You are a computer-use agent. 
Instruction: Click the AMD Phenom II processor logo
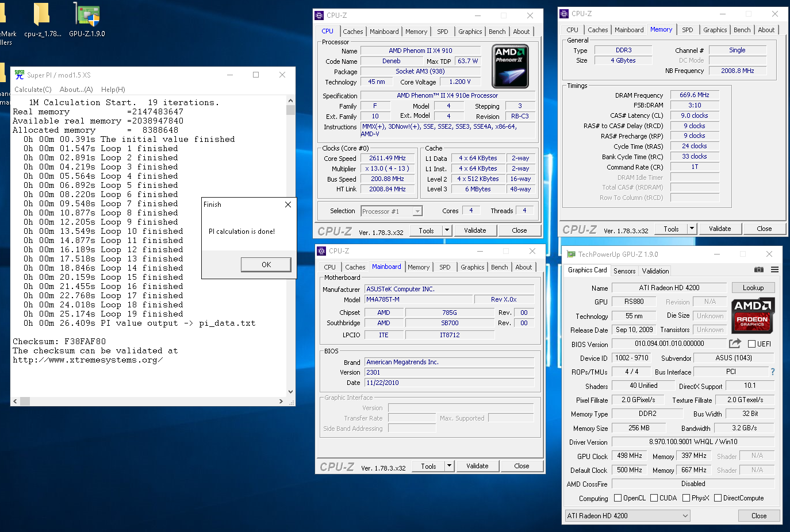coord(511,67)
